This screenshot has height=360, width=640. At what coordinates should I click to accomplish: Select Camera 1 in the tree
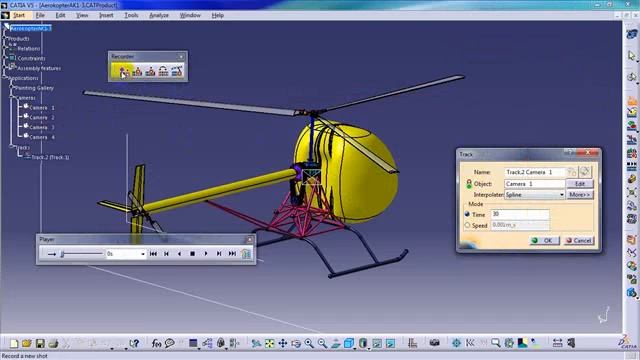click(41, 107)
